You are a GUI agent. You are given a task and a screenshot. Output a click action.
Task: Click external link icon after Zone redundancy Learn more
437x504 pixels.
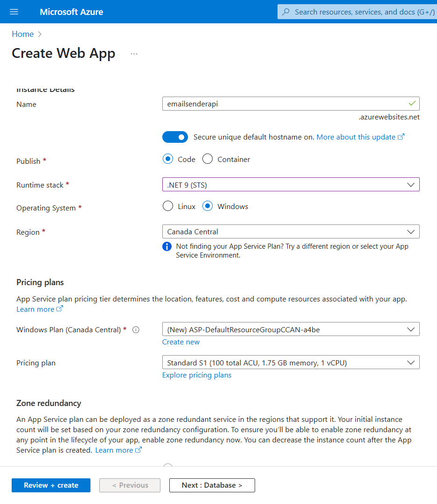click(139, 450)
